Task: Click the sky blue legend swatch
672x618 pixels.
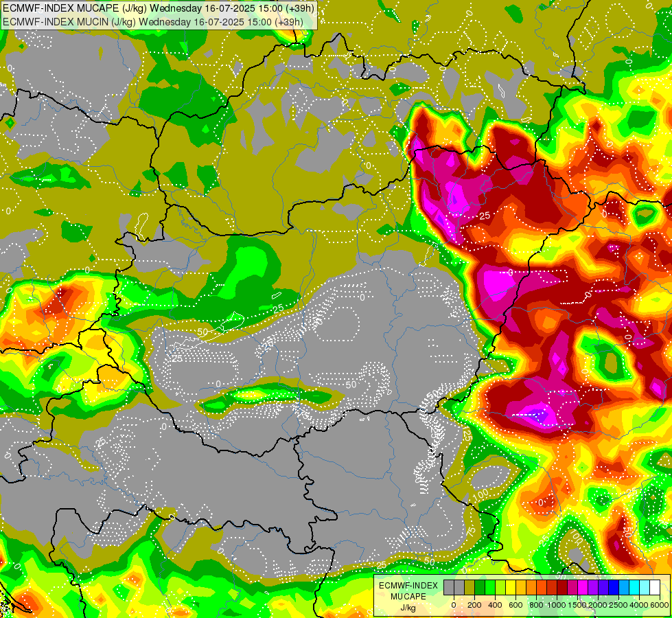Action: coord(625,587)
